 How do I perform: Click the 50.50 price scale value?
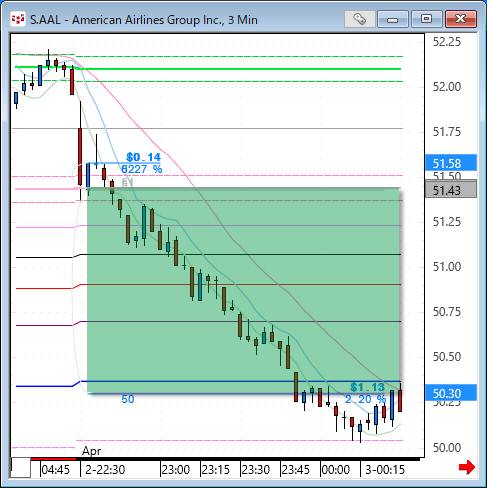(447, 357)
